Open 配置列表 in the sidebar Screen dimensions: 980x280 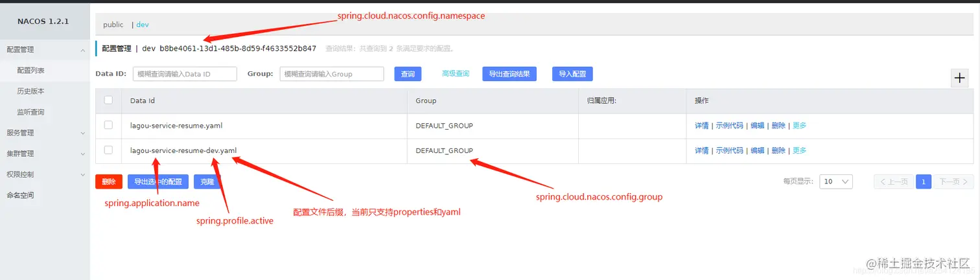pos(30,70)
